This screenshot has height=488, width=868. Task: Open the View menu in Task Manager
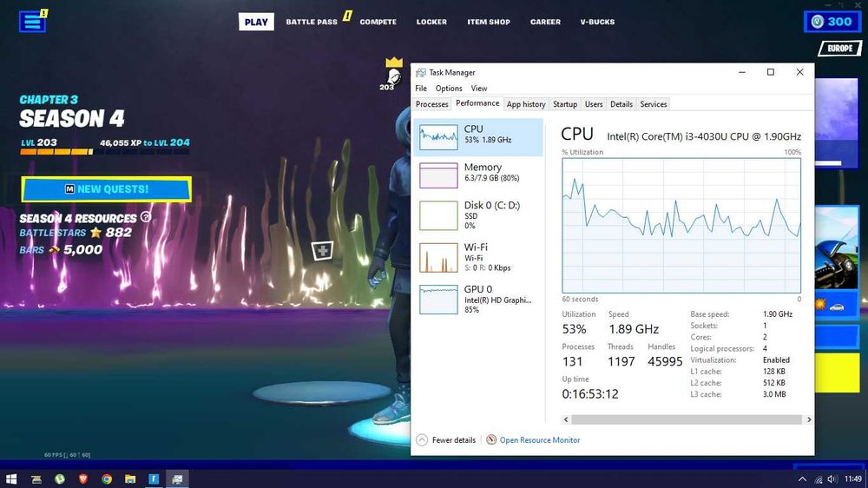[x=479, y=88]
